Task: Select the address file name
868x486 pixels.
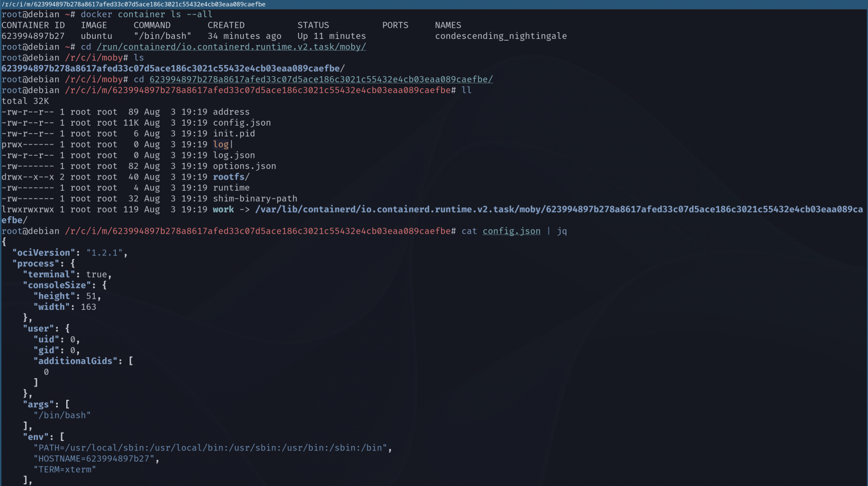Action: [231, 112]
